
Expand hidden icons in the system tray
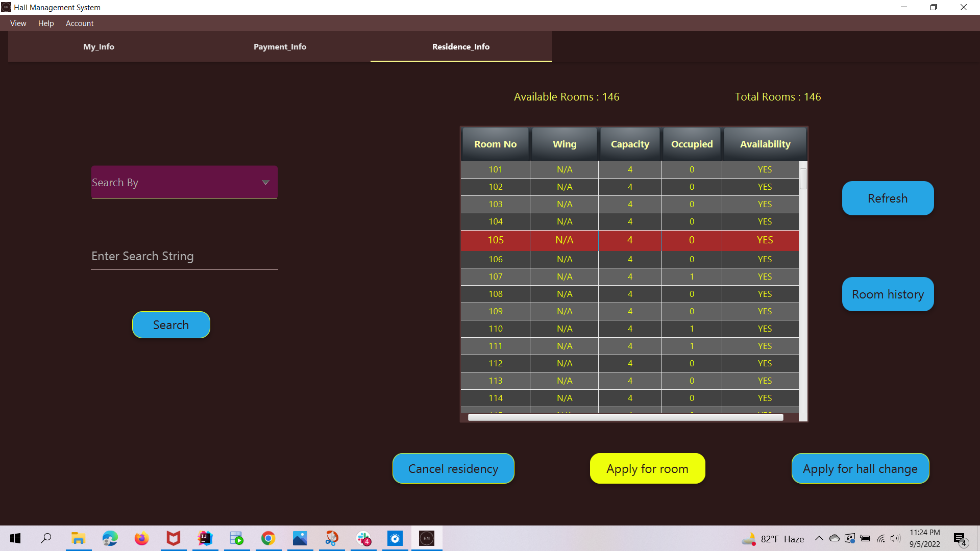(x=819, y=538)
